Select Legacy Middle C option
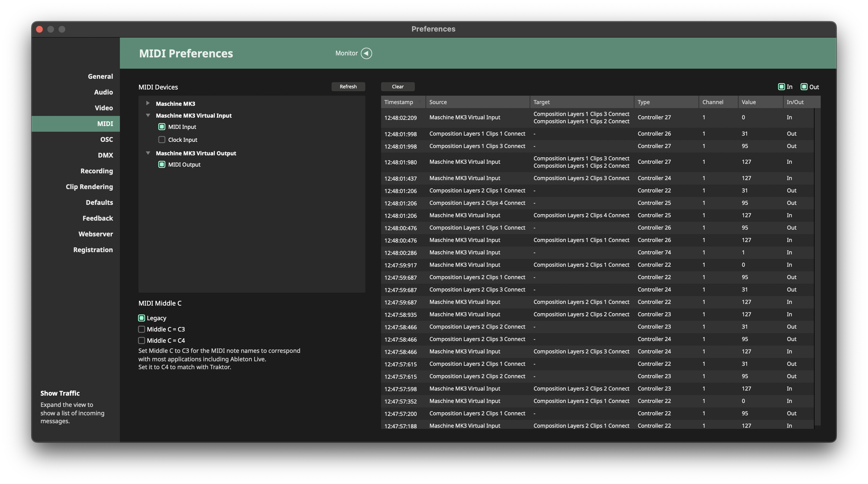 pos(142,318)
